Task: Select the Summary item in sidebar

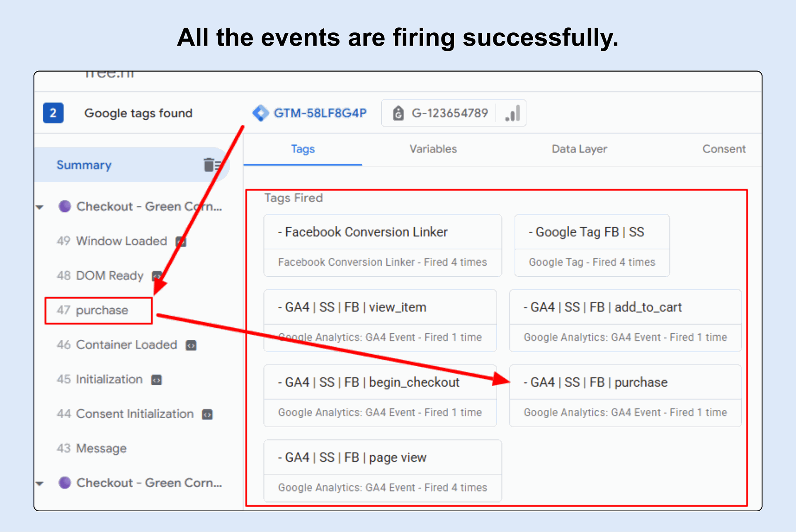Action: pyautogui.click(x=84, y=165)
